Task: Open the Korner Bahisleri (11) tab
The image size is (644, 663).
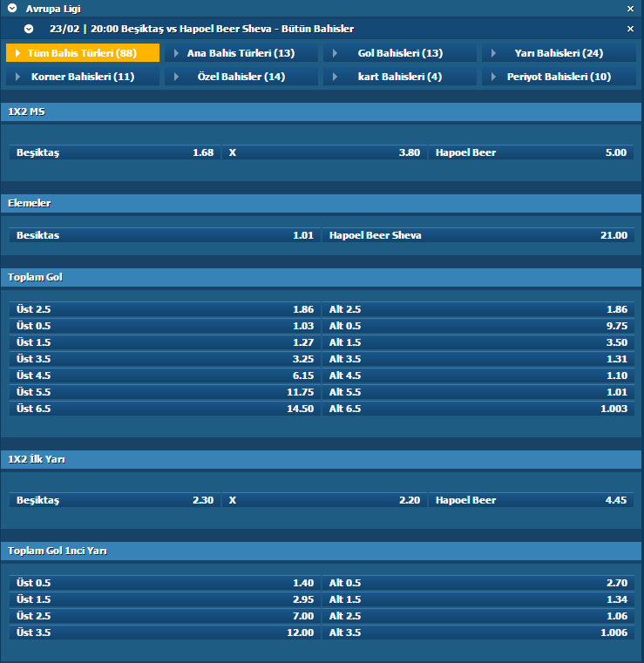Action: (x=83, y=77)
